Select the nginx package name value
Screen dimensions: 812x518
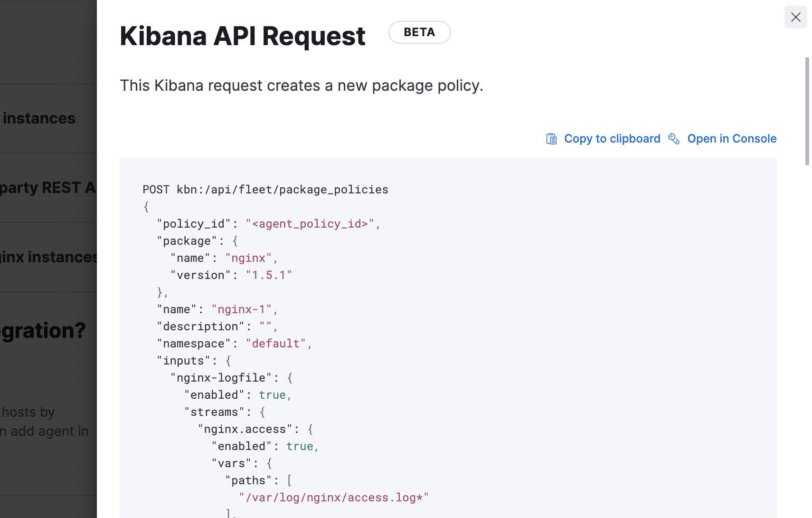[x=248, y=258]
